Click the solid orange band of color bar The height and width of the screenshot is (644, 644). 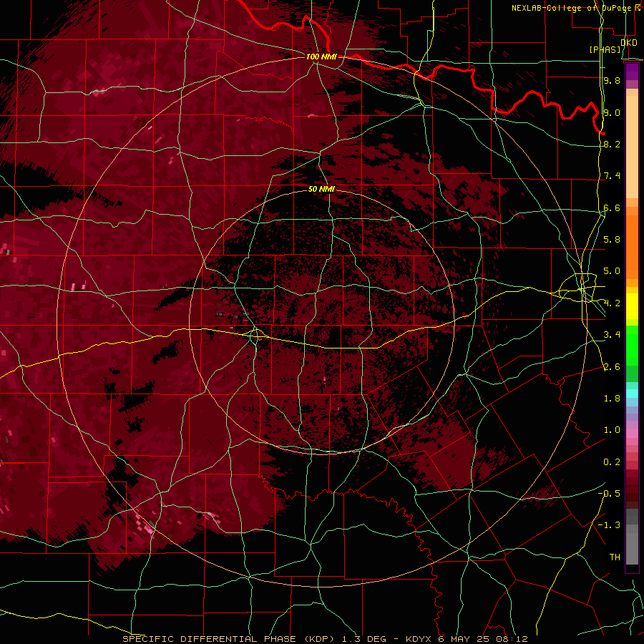[x=632, y=246]
